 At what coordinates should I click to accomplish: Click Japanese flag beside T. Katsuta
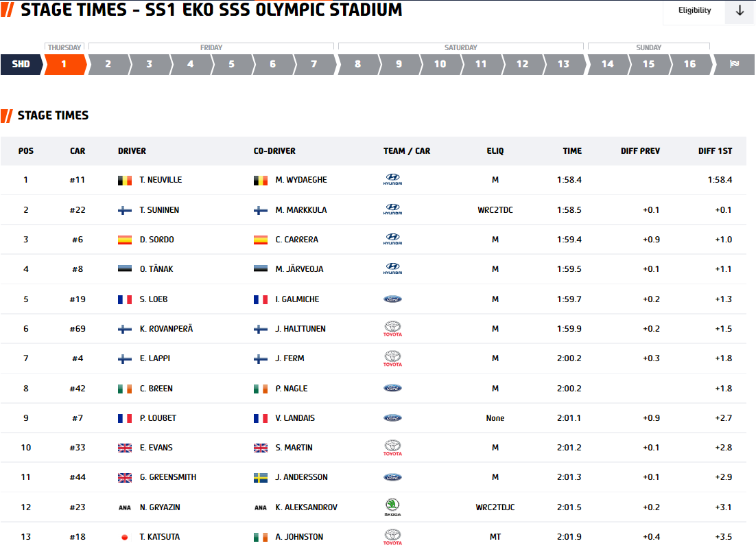point(125,538)
